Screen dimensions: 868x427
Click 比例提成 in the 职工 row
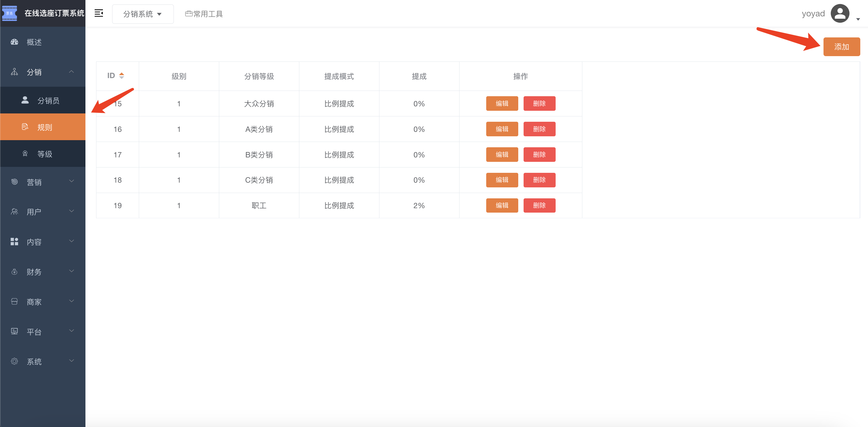(x=339, y=205)
